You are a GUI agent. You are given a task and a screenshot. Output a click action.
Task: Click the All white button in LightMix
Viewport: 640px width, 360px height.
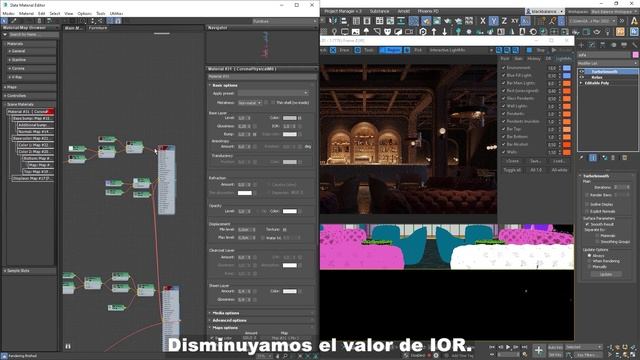tap(559, 170)
